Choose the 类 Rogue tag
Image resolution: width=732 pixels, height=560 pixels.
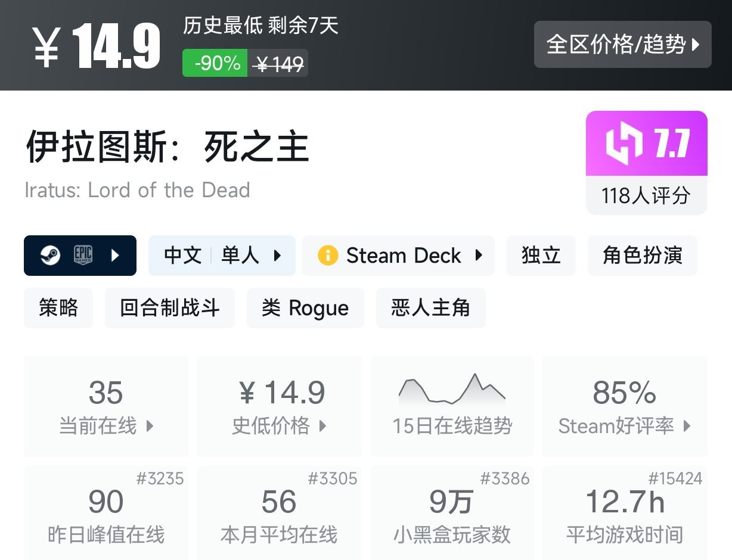(x=305, y=308)
